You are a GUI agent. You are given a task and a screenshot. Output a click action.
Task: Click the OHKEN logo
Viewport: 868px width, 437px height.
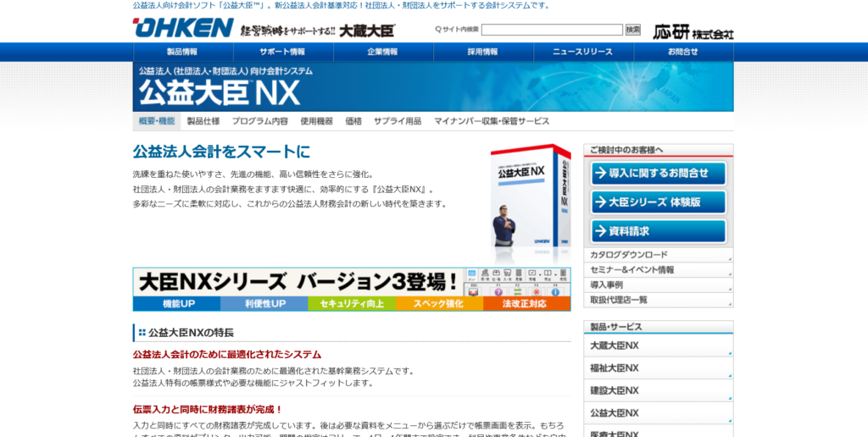pos(183,28)
